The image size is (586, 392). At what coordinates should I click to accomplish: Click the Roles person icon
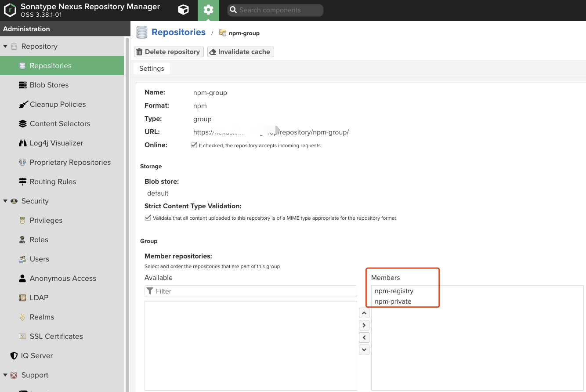pos(22,240)
